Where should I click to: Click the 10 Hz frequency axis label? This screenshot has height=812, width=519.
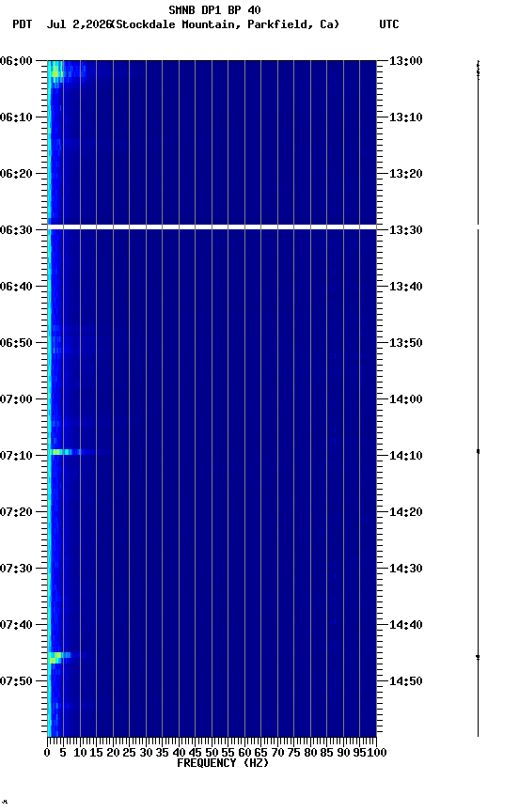(80, 753)
